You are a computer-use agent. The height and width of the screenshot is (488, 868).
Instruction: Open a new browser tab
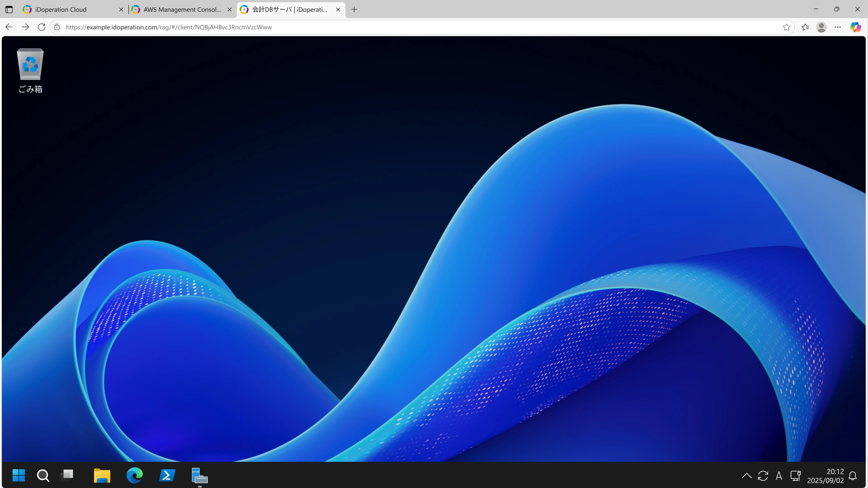[354, 9]
